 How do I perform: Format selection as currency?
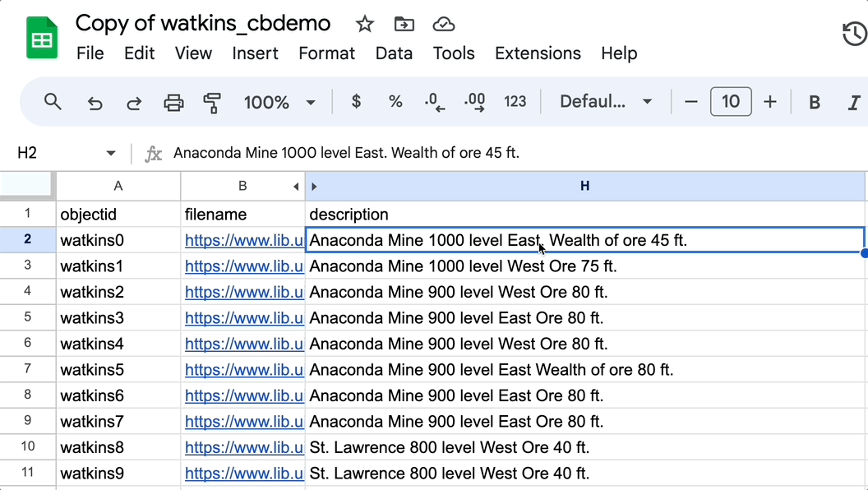point(355,102)
